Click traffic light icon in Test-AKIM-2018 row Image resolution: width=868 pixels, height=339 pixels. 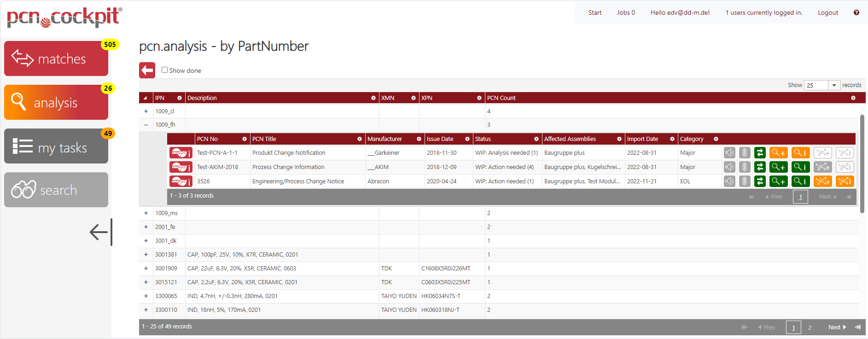745,167
